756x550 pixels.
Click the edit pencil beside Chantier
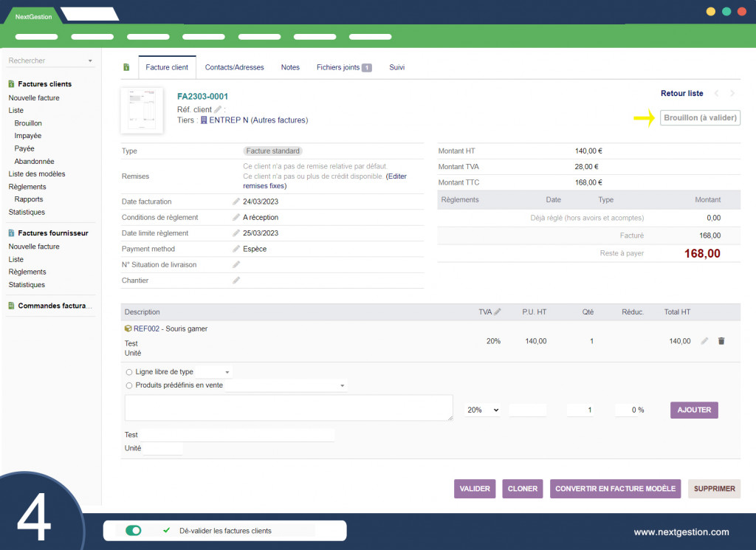[x=236, y=281]
